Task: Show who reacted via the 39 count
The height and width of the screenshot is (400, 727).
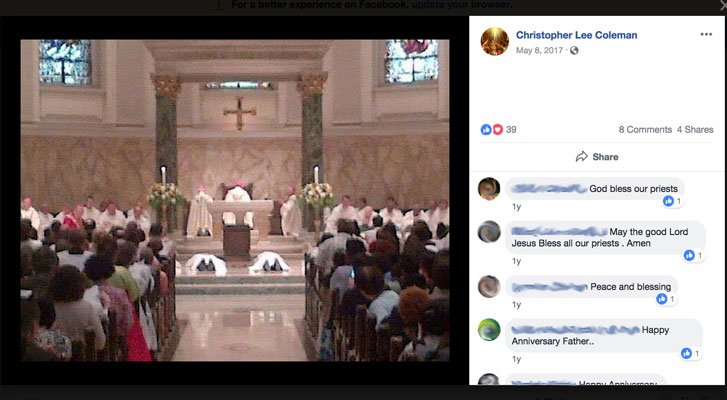Action: (511, 130)
